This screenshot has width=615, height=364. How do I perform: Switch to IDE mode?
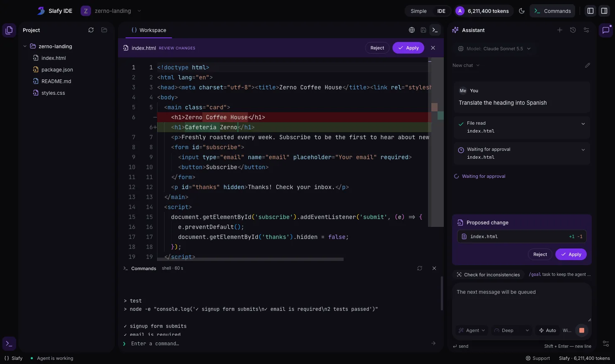[441, 11]
